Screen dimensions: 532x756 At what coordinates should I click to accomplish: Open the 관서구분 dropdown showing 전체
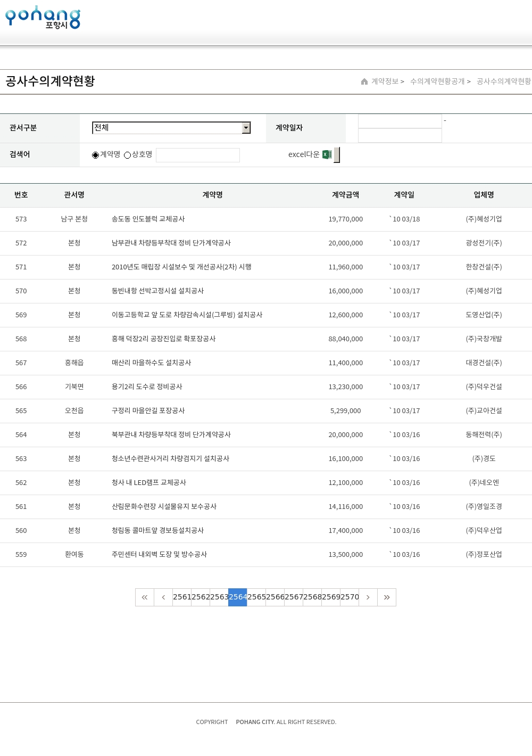point(167,128)
